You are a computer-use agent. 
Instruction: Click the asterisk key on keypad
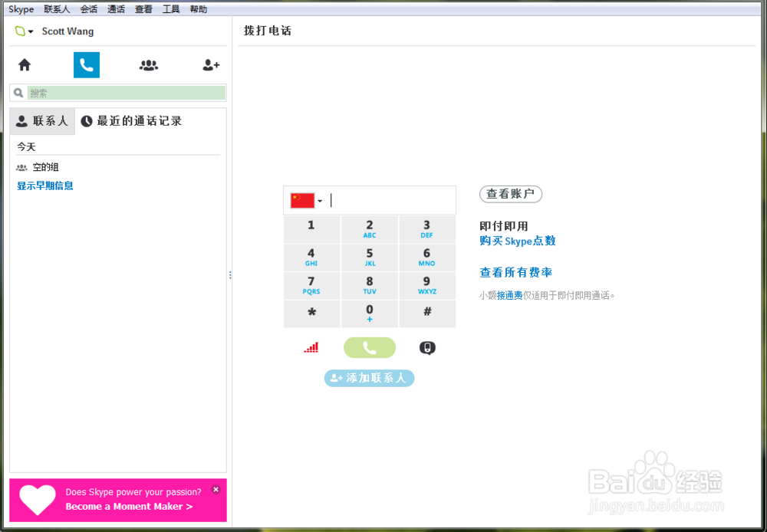coord(311,314)
